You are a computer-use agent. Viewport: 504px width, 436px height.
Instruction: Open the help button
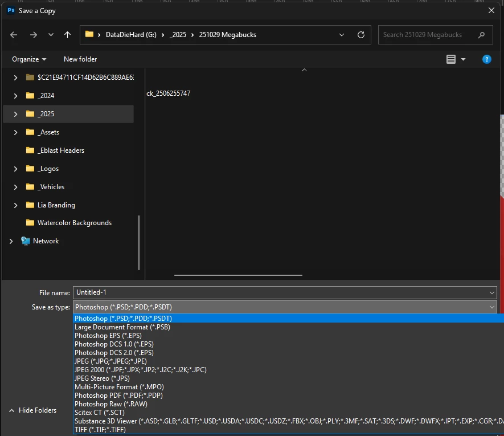(487, 59)
